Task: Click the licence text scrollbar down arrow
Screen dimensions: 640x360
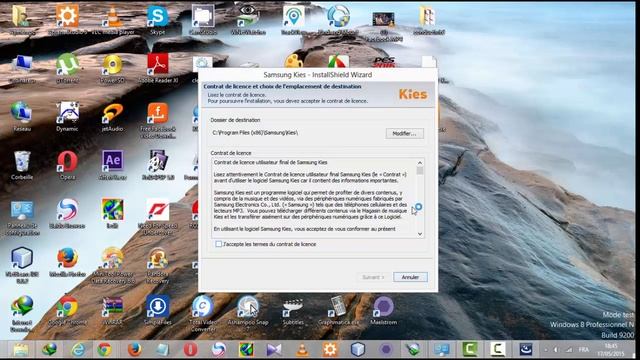Action: pos(420,234)
